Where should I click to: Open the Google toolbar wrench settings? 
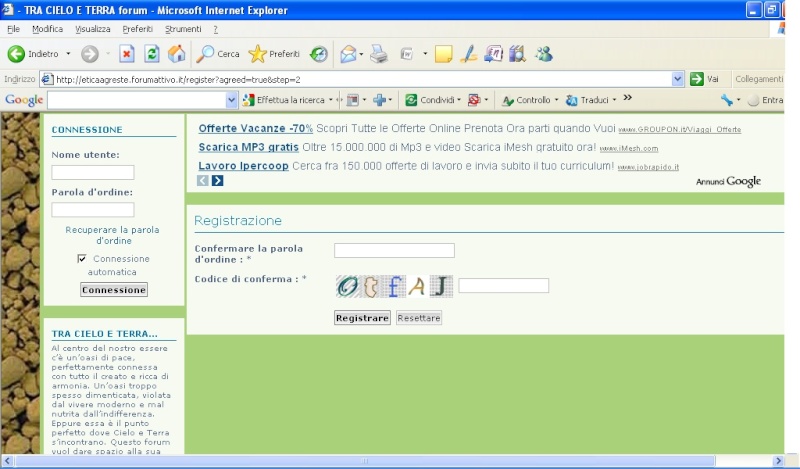727,100
